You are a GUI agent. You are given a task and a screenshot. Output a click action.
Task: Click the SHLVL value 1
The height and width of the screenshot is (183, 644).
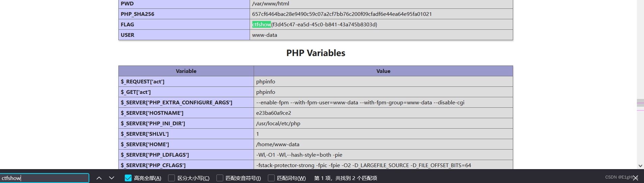[x=258, y=134]
